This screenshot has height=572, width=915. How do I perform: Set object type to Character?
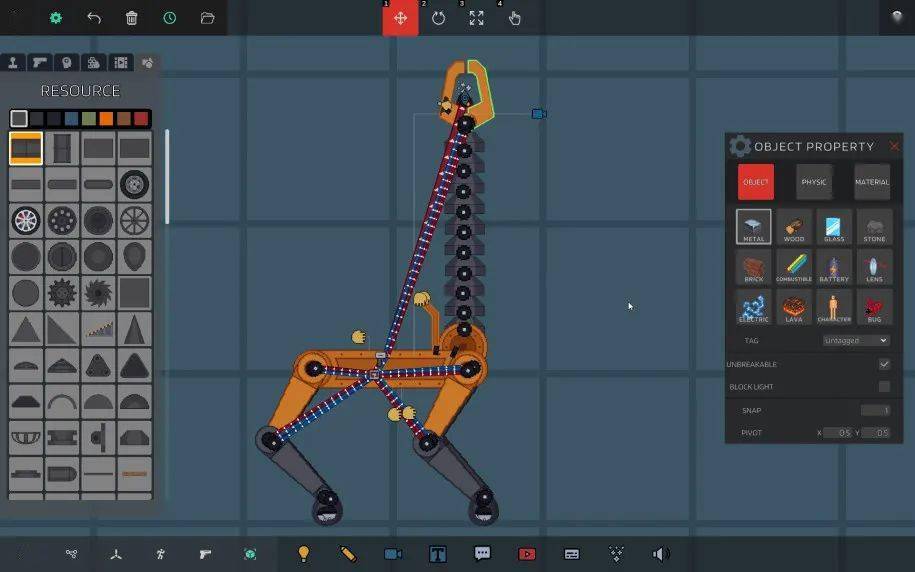coord(834,307)
